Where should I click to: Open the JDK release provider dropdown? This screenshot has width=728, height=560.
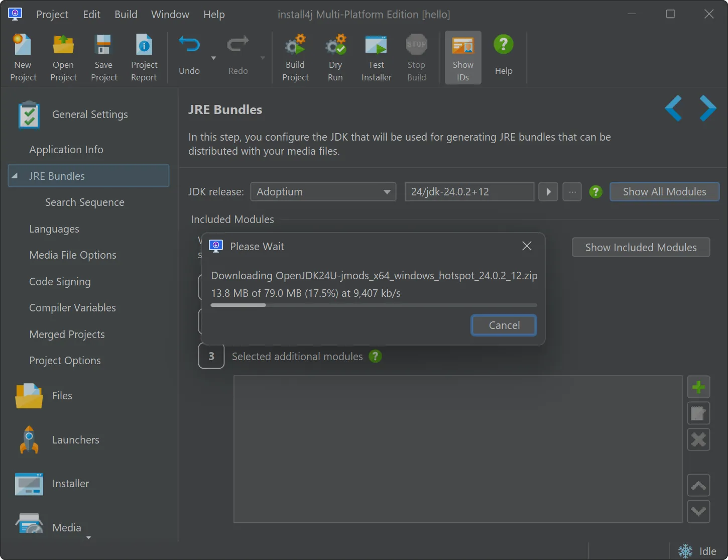point(323,192)
